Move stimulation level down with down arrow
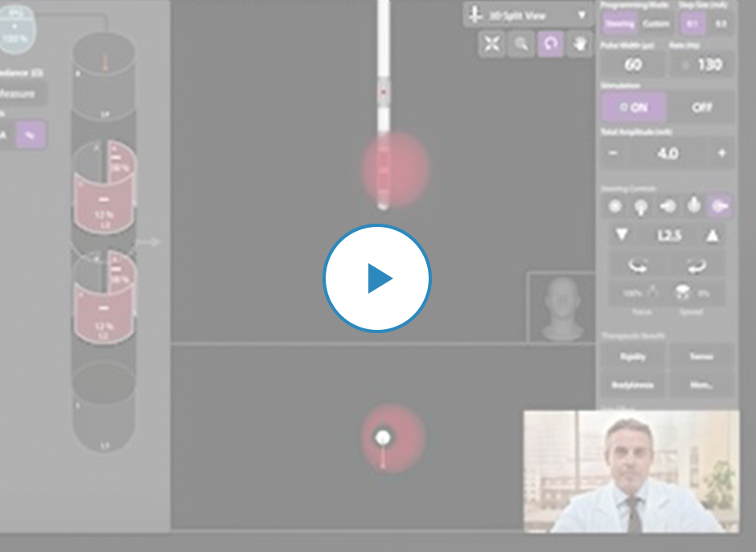 (622, 235)
